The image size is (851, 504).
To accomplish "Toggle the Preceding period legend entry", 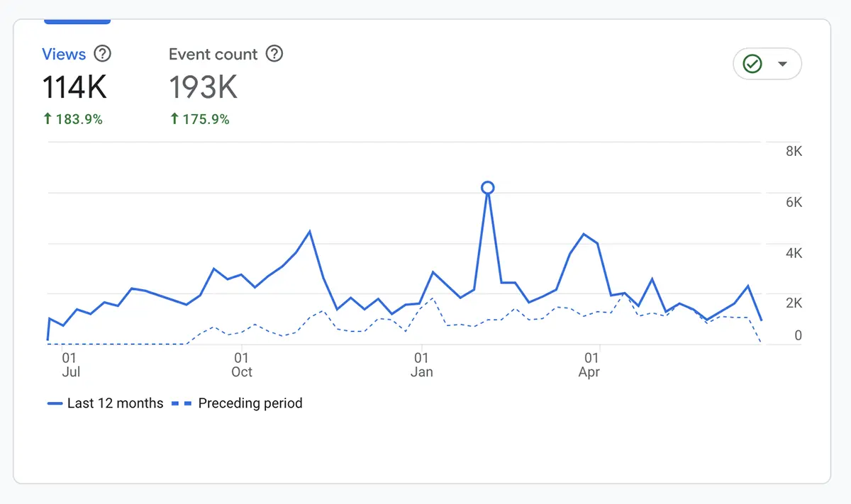I will click(251, 403).
